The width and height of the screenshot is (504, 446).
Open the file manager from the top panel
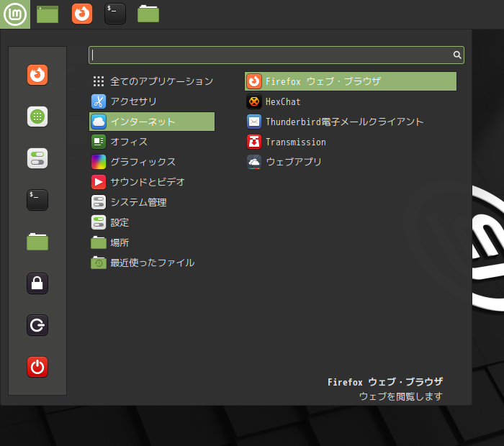pyautogui.click(x=148, y=14)
